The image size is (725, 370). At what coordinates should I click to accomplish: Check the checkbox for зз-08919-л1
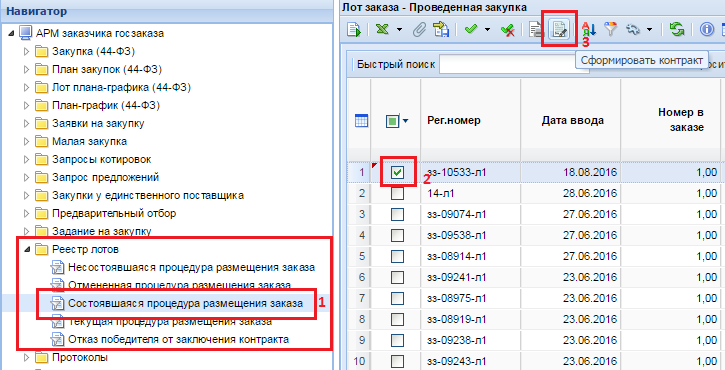point(397,319)
